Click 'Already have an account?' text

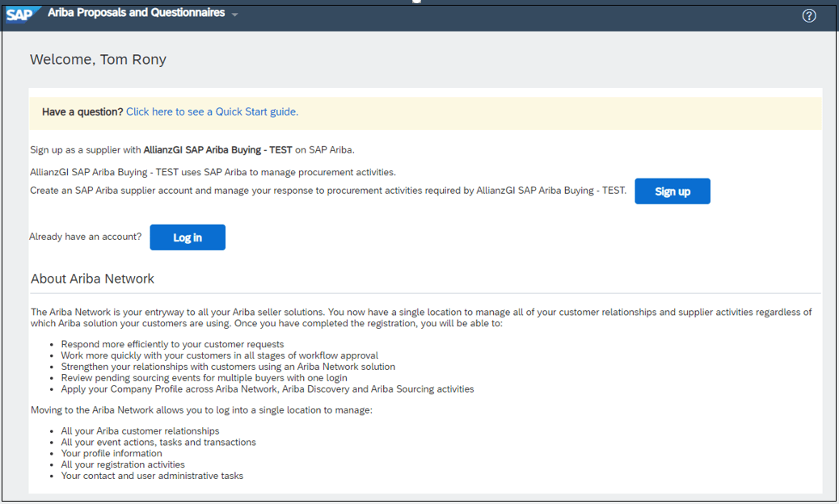[x=86, y=236]
